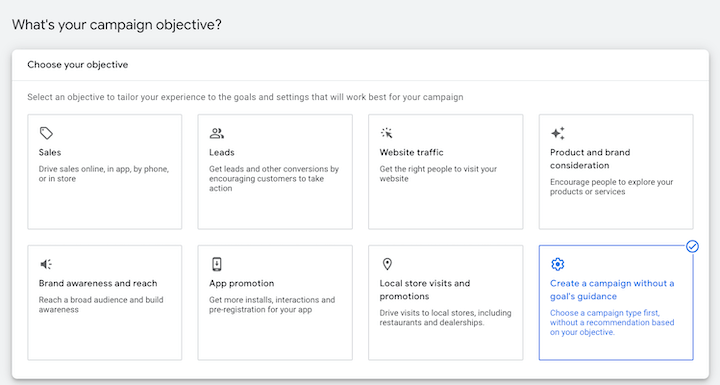Screen dimensions: 720x385
Task: Choose the Leads objective title
Action: click(x=222, y=152)
